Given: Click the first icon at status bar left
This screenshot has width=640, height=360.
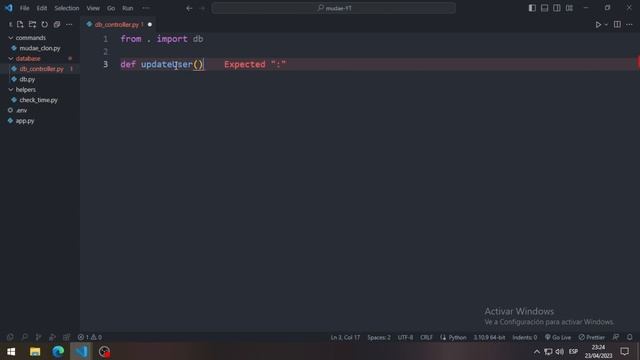Looking at the screenshot, I should point(10,337).
